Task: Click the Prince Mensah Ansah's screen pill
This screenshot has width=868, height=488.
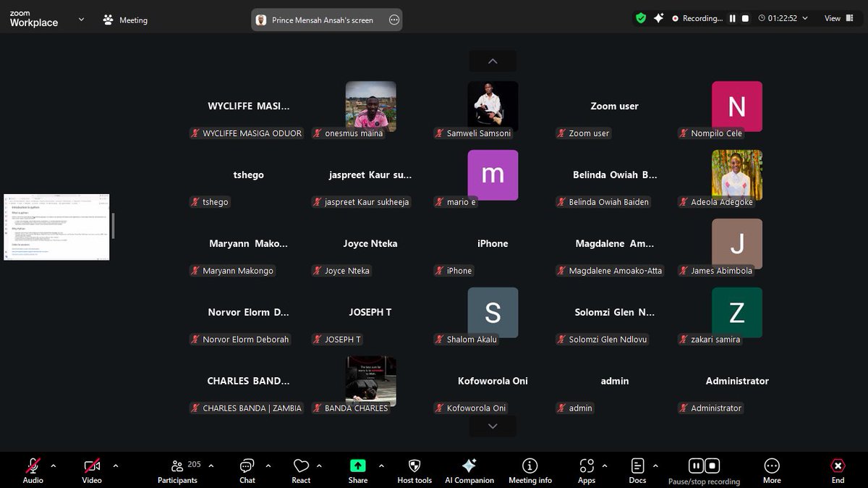Action: [327, 20]
